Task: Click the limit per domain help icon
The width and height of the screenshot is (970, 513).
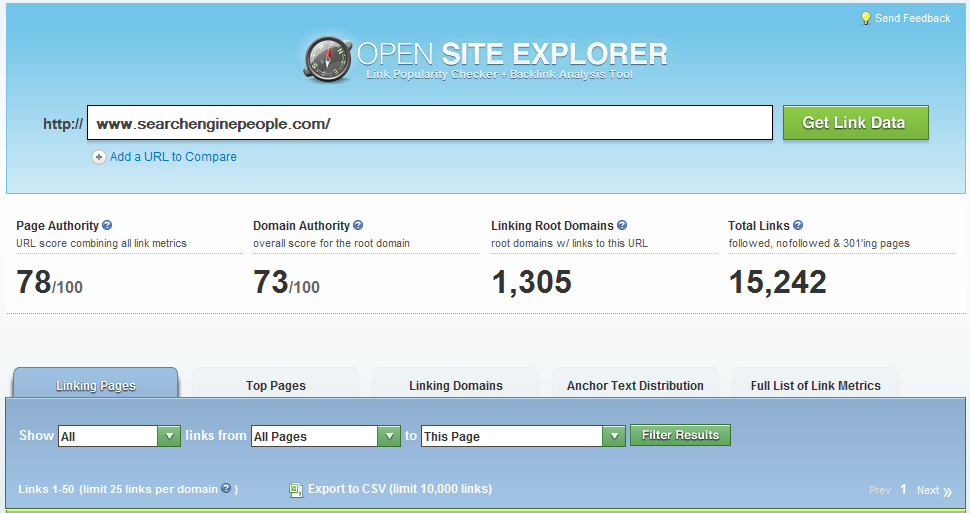Action: 226,489
